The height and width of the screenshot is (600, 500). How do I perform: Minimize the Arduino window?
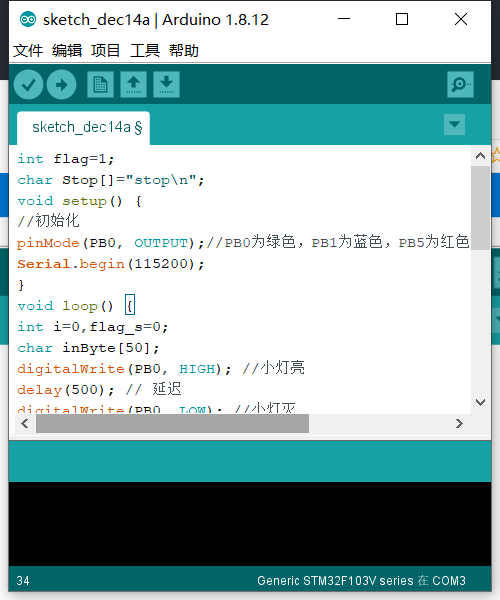344,19
